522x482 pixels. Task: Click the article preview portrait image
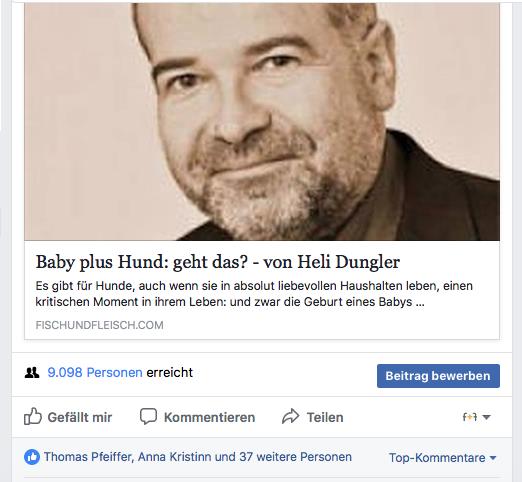(x=262, y=122)
